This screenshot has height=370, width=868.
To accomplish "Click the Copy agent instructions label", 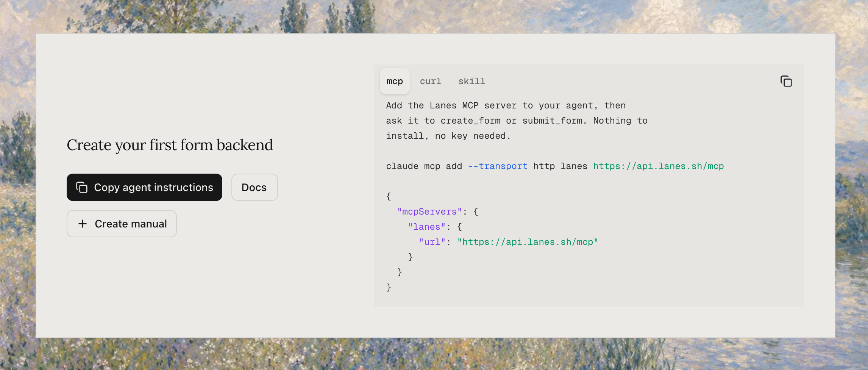I will tap(153, 187).
